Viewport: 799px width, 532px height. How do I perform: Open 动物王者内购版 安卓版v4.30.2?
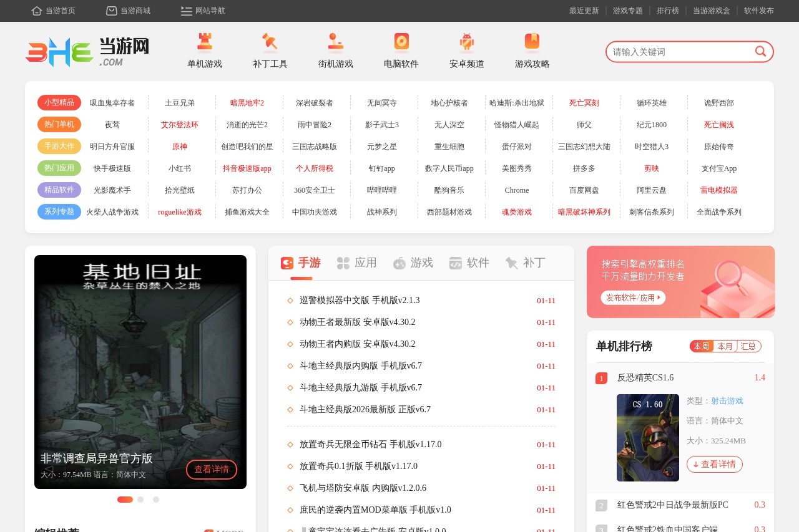(x=357, y=344)
